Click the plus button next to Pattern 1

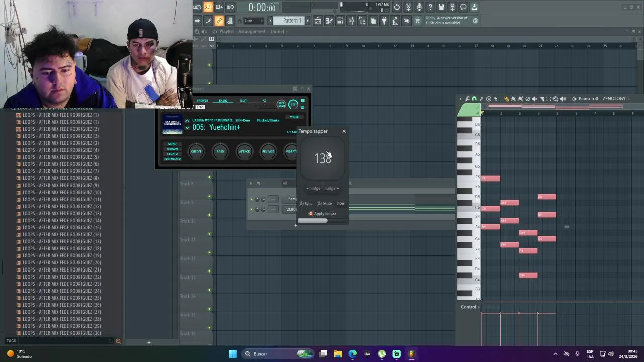[x=307, y=21]
